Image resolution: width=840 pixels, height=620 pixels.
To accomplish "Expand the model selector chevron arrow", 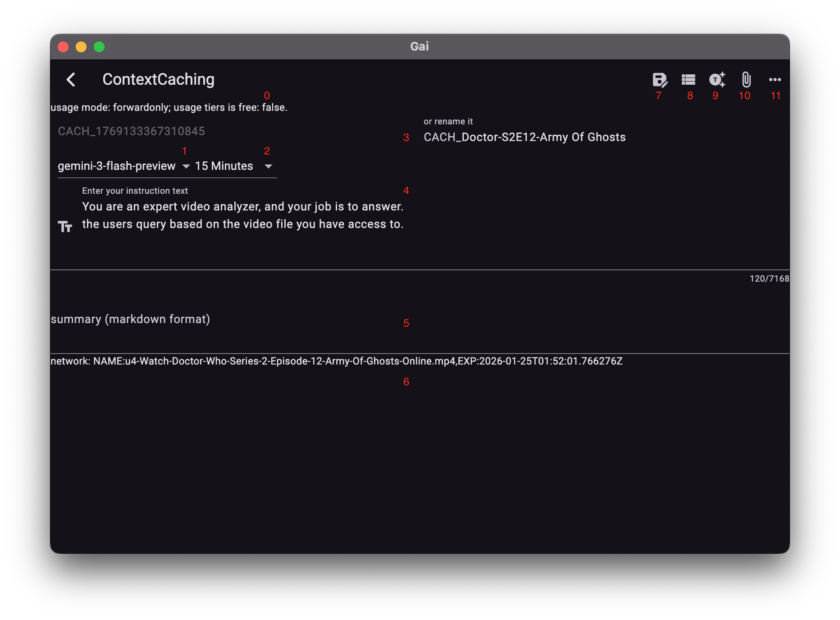I will coord(186,166).
